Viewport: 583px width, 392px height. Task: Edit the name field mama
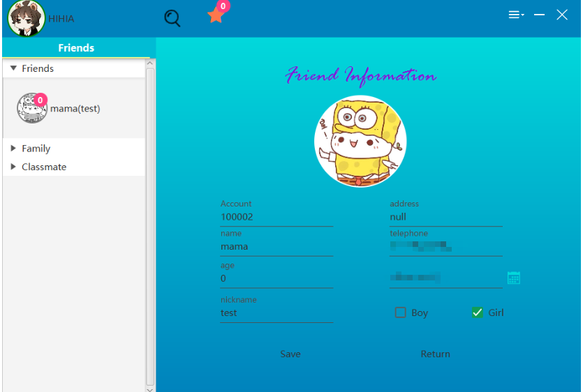pos(276,246)
